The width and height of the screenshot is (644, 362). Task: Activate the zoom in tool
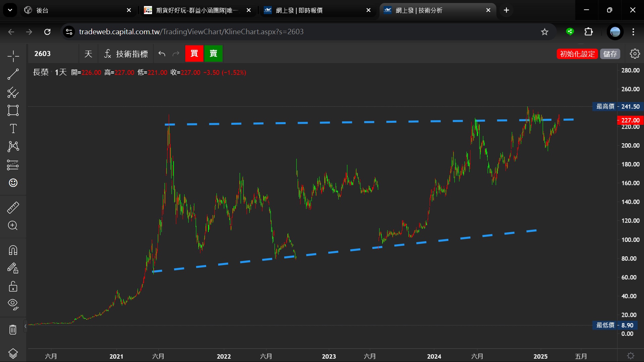tap(13, 225)
